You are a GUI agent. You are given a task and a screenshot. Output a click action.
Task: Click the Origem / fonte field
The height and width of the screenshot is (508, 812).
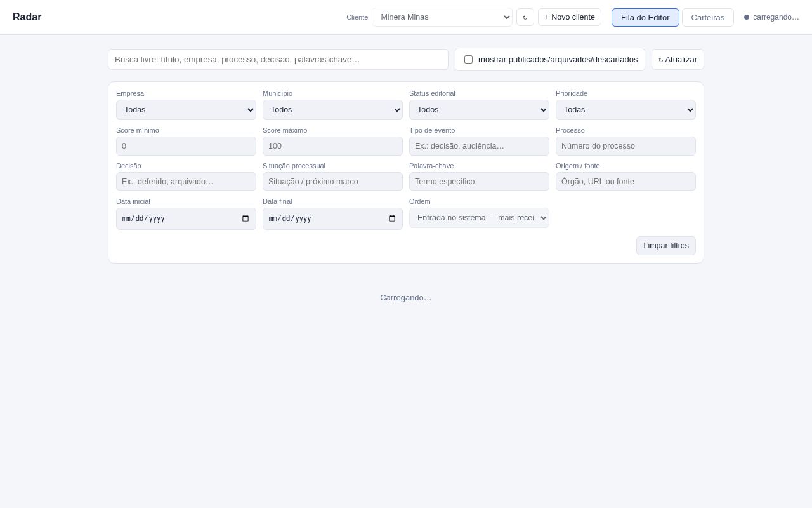(625, 182)
